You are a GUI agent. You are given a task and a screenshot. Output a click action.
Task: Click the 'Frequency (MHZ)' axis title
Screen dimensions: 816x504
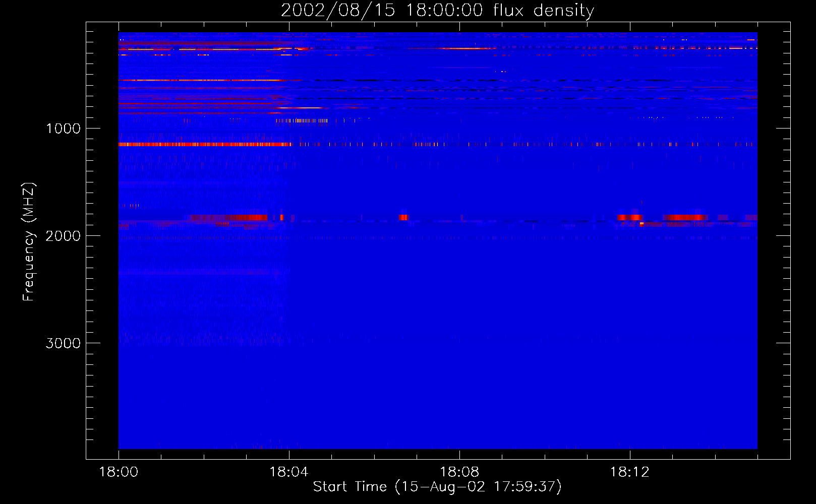(29, 242)
